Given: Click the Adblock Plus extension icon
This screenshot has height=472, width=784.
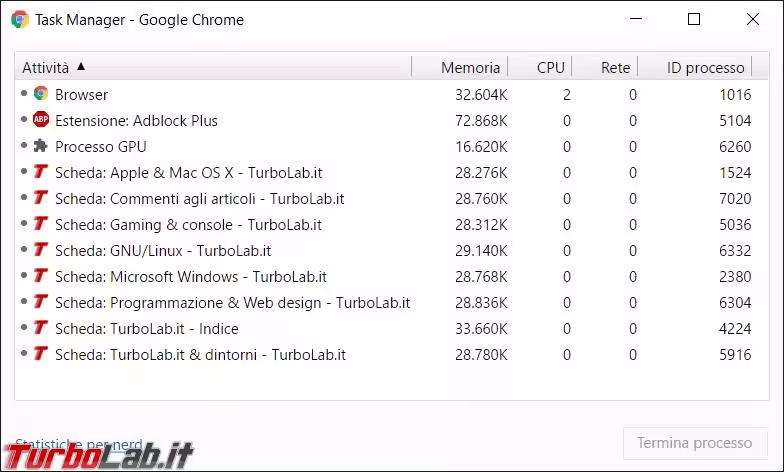Looking at the screenshot, I should (41, 120).
